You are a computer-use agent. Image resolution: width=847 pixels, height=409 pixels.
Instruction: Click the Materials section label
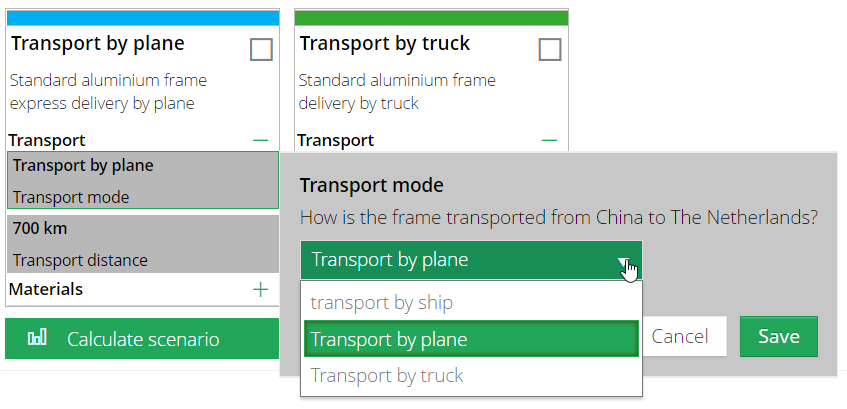coord(46,289)
